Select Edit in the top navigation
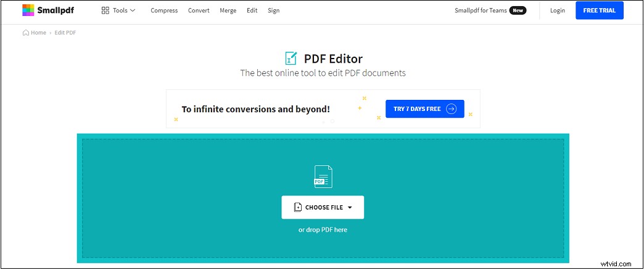 pyautogui.click(x=252, y=10)
